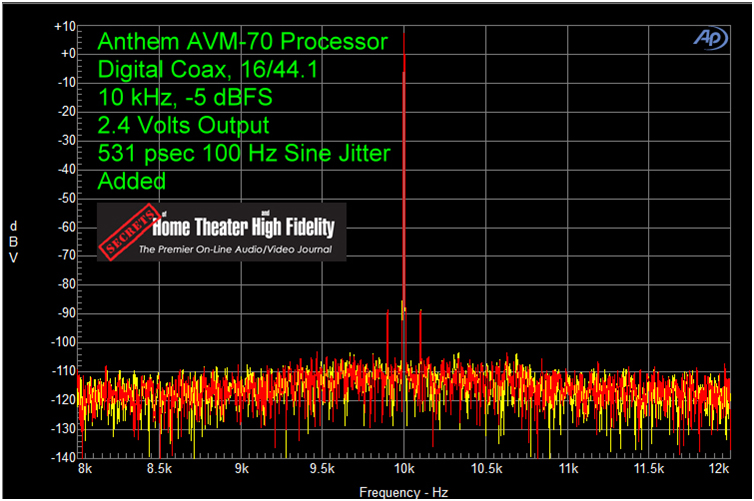Viewport: 754px width, 501px height.
Task: Click the tall 10 kHz fundamental peak
Action: [x=404, y=173]
